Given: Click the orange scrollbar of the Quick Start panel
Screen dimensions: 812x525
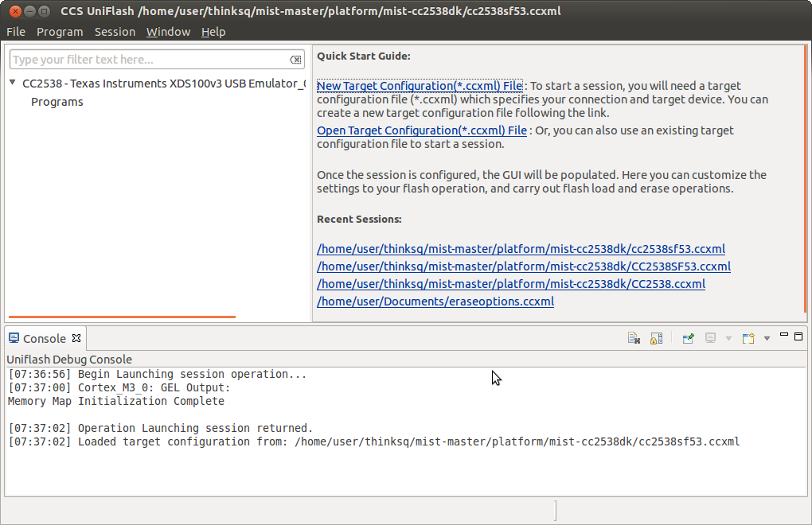Looking at the screenshot, I should (806, 178).
